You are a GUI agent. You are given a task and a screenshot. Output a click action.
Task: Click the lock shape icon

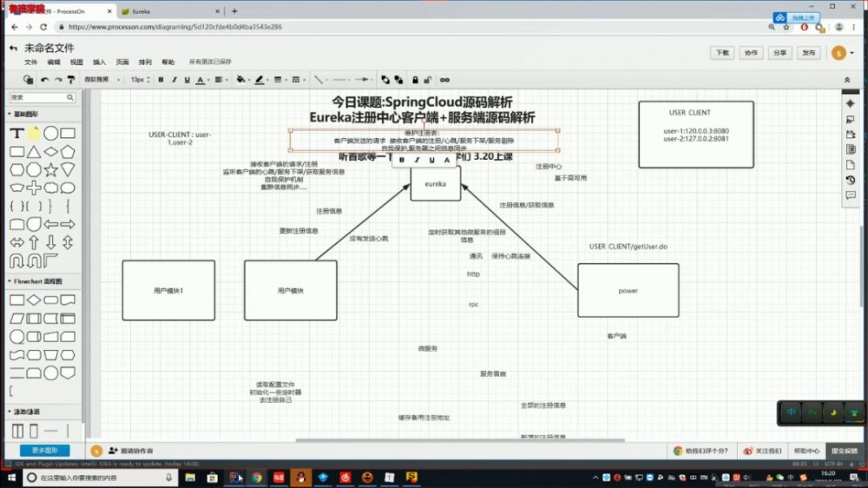tap(415, 80)
